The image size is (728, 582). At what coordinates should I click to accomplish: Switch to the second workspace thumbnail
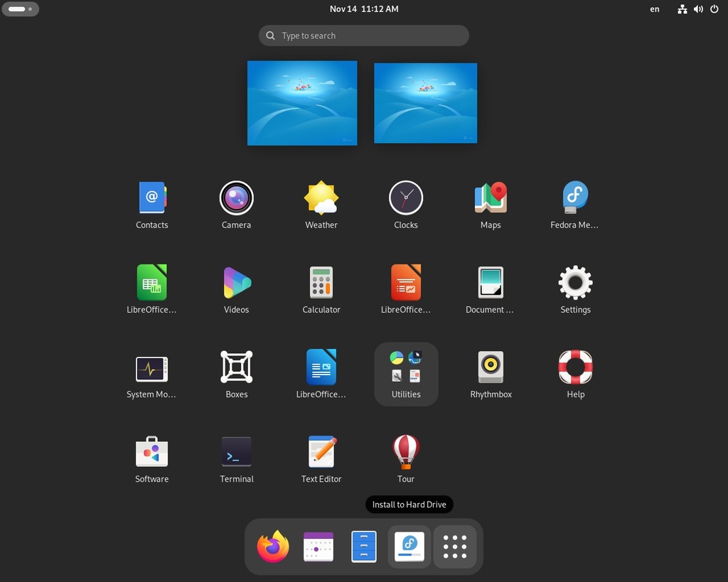425,103
